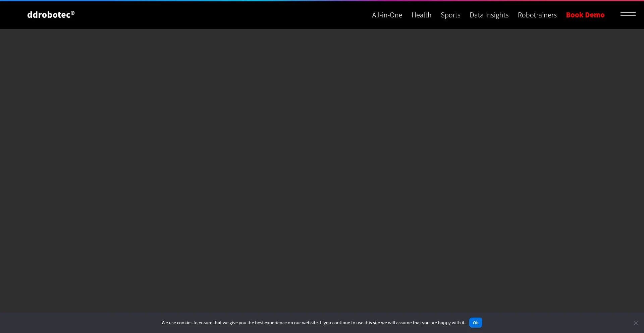This screenshot has height=333, width=644.
Task: Click the cookie consent message text
Action: (x=313, y=323)
